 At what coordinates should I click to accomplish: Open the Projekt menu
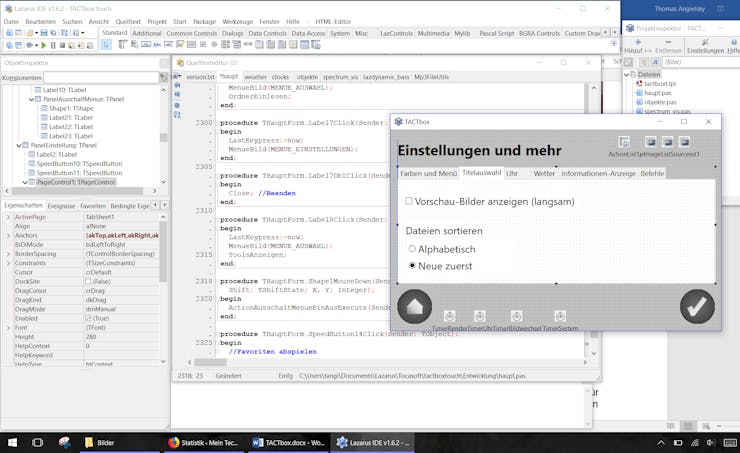pyautogui.click(x=157, y=22)
